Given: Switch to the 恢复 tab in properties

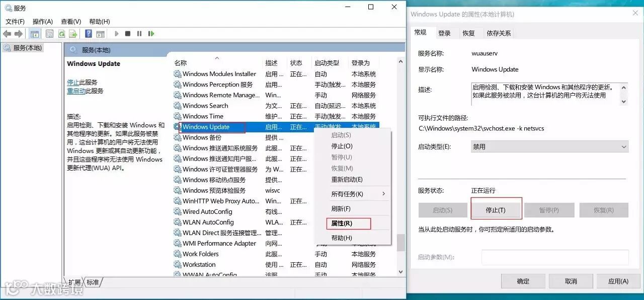Looking at the screenshot, I should click(x=468, y=33).
